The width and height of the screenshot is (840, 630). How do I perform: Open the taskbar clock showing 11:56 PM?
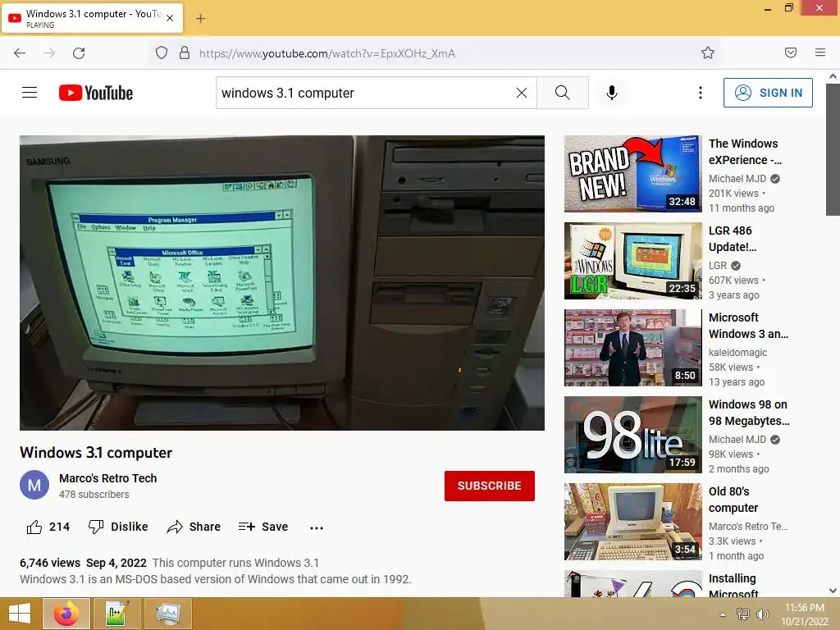pos(804,614)
